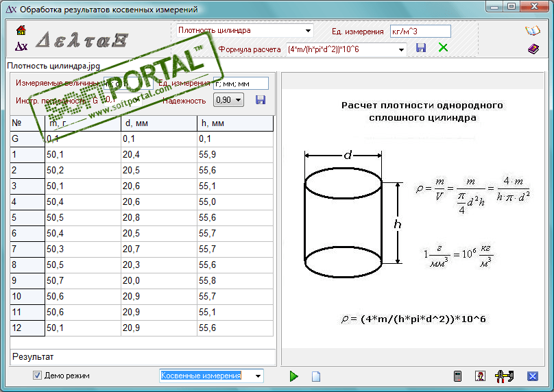Click the Δx icon below home

pos(21,46)
